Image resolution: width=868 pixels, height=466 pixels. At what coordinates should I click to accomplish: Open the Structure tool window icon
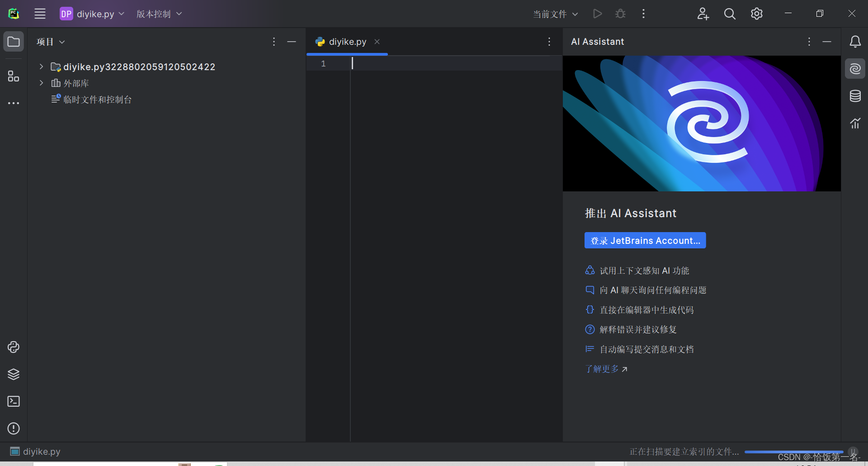pyautogui.click(x=14, y=76)
